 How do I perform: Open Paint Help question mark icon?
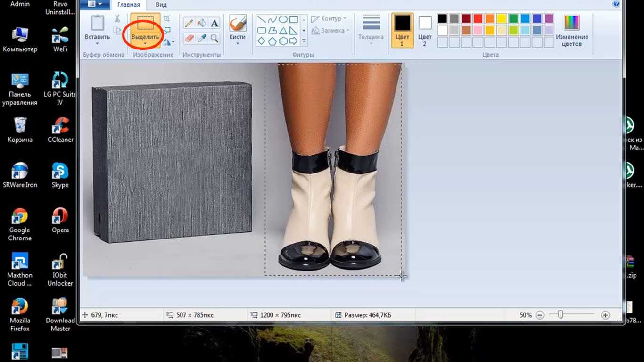(x=616, y=4)
